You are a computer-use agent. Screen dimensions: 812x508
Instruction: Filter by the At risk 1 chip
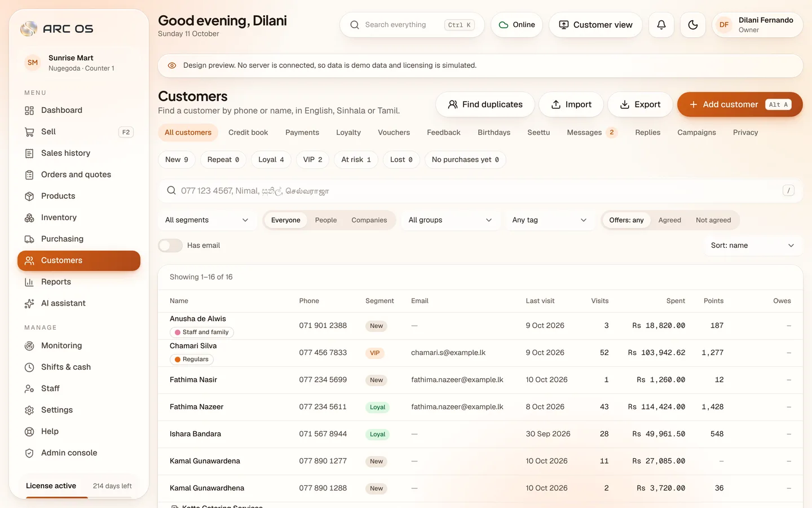[x=356, y=160]
